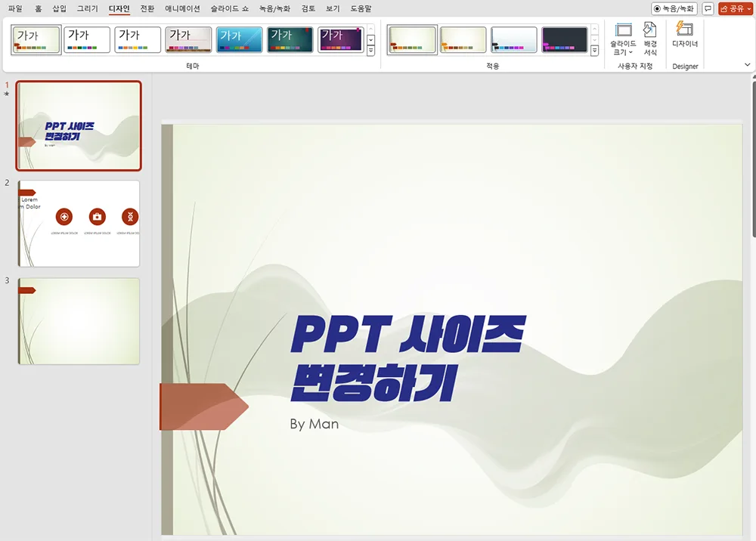Keep the currently selected cream variant active
The width and height of the screenshot is (756, 541).
(x=413, y=39)
